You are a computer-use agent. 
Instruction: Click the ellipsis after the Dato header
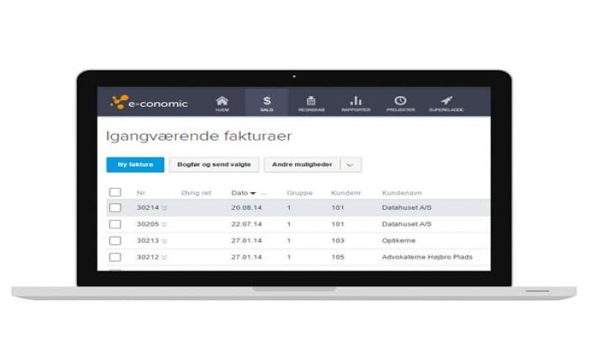pos(264,194)
